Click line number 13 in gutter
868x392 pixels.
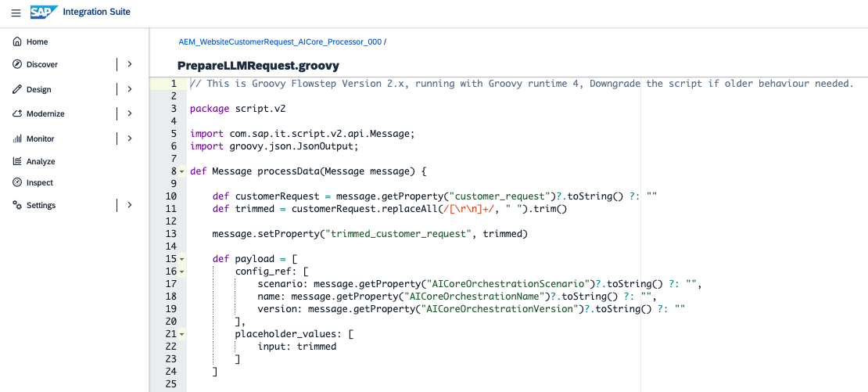pyautogui.click(x=171, y=234)
